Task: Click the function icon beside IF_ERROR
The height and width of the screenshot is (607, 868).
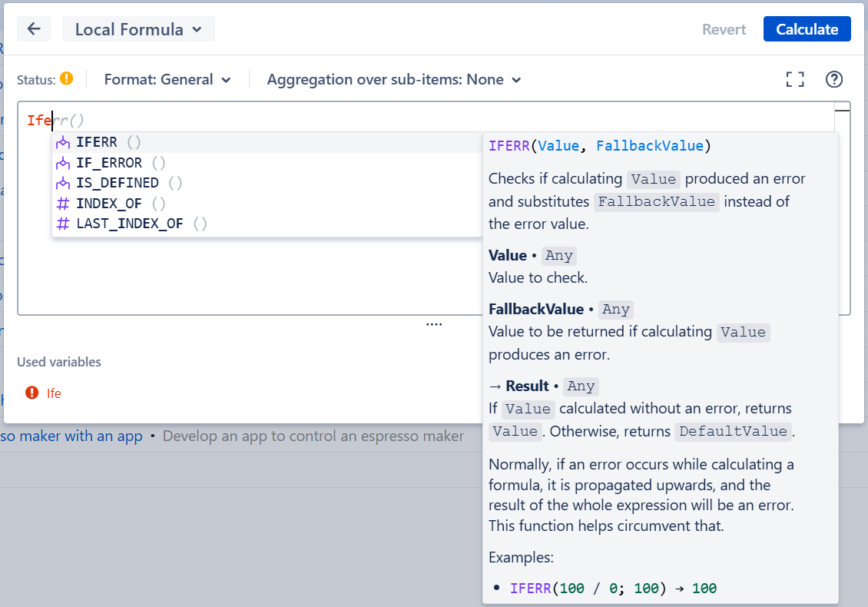Action: pos(63,163)
